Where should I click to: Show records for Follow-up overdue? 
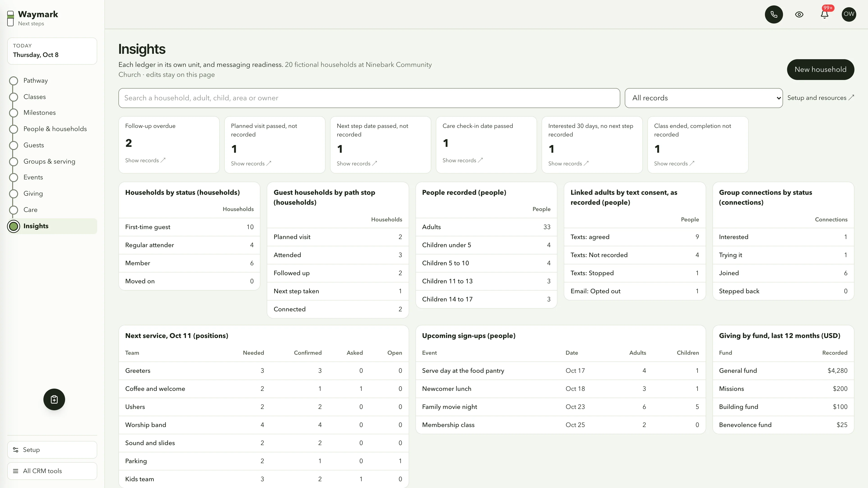[x=145, y=160]
